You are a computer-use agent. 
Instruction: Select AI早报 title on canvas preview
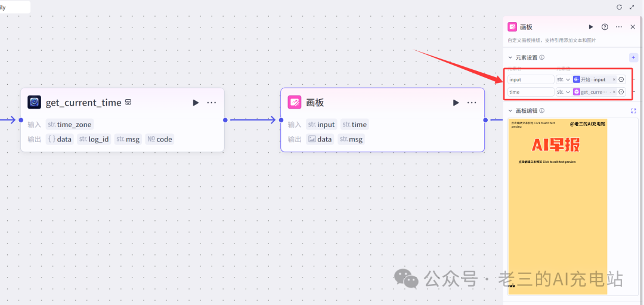point(556,144)
